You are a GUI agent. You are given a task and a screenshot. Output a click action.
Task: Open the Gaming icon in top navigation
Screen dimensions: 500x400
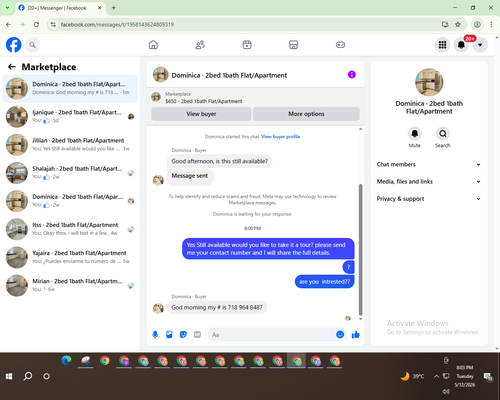[x=340, y=45]
